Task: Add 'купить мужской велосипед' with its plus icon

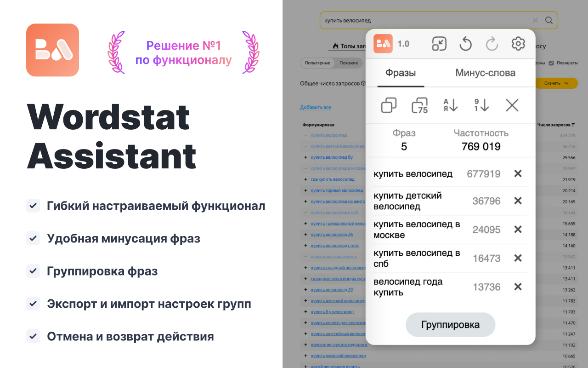Action: pyautogui.click(x=305, y=356)
